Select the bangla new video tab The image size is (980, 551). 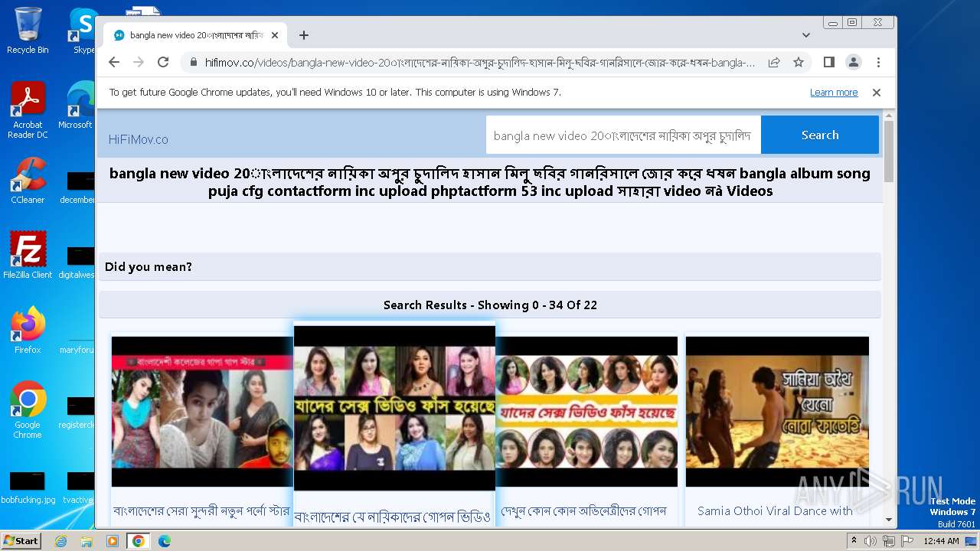click(195, 35)
